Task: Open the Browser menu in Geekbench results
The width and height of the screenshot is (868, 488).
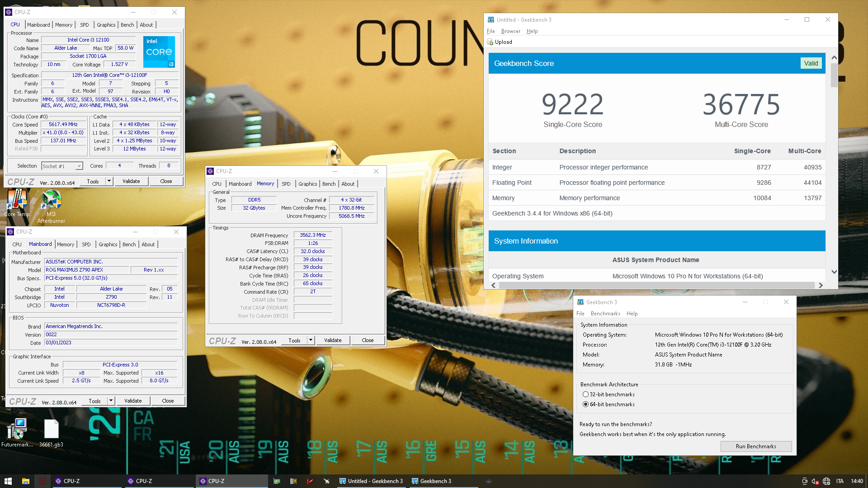Action: coord(510,31)
